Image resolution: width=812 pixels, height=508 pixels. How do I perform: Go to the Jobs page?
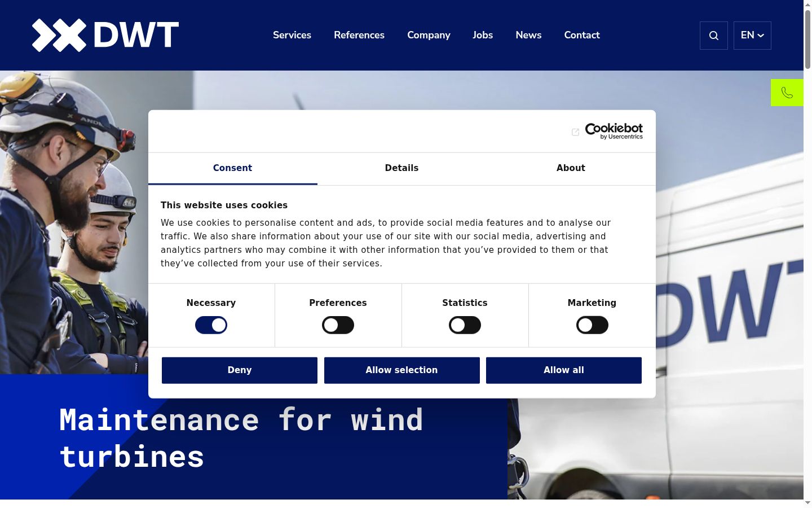pos(483,35)
